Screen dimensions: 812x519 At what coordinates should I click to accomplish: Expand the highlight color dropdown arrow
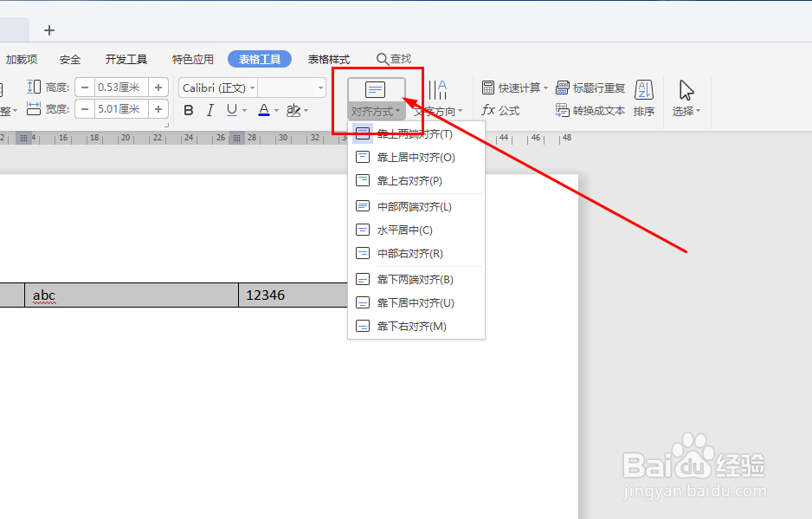[306, 110]
